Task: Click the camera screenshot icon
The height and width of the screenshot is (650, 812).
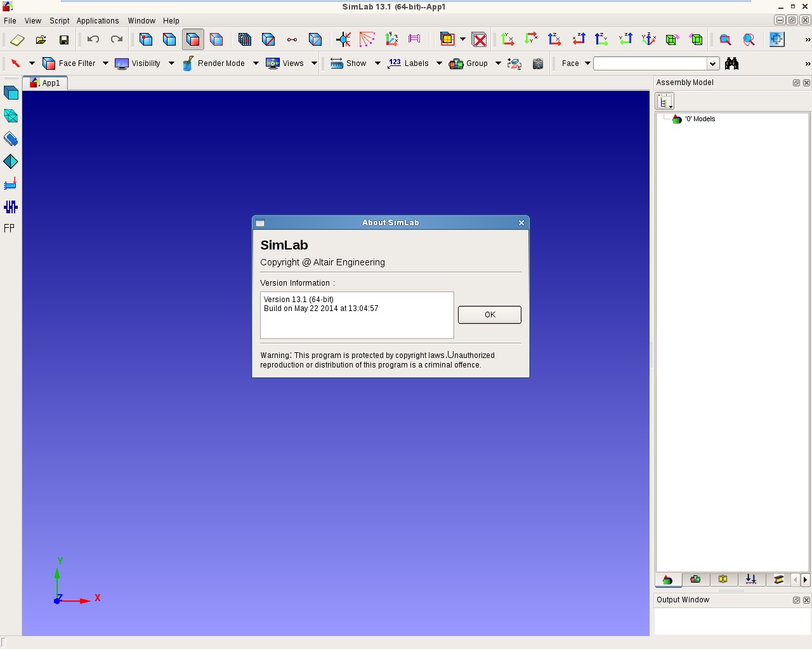Action: coord(538,63)
